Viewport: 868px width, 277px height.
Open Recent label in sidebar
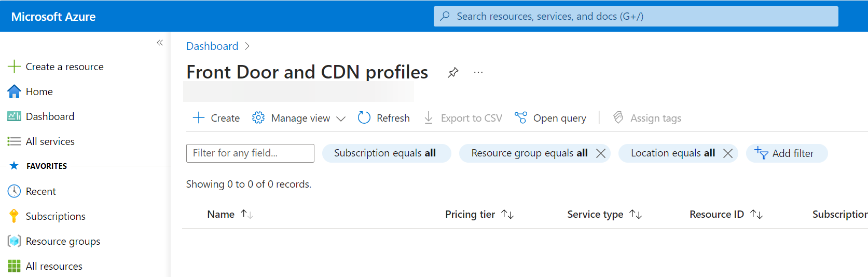tap(41, 191)
